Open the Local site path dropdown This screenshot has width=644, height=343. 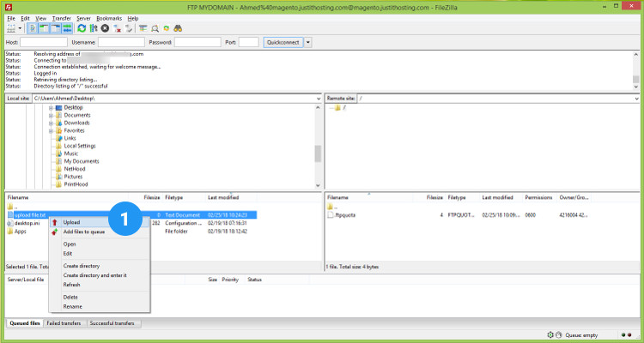point(319,99)
